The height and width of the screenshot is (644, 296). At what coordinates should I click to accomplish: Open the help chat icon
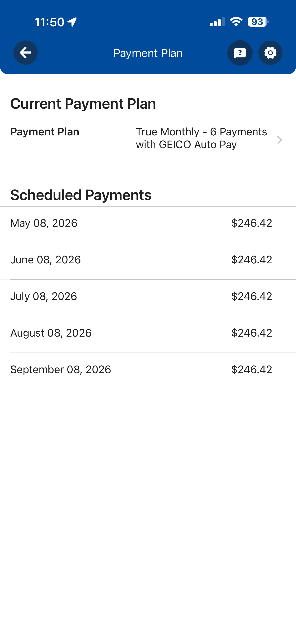click(240, 53)
